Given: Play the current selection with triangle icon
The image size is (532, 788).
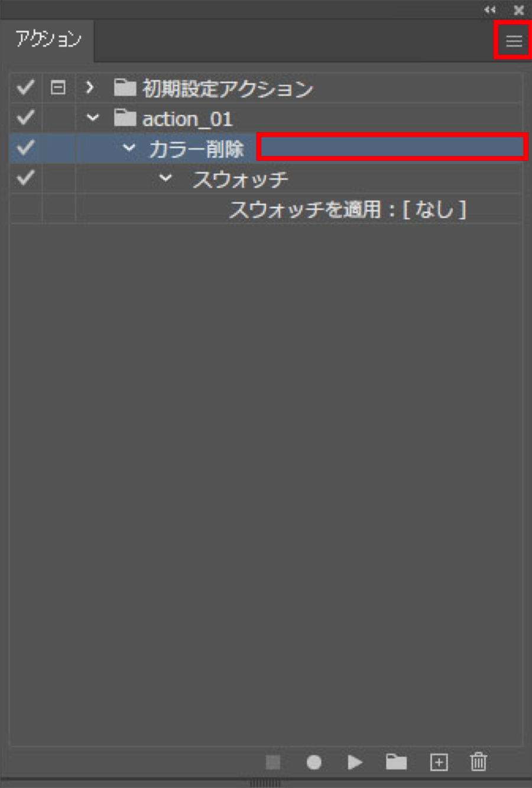Looking at the screenshot, I should pyautogui.click(x=355, y=762).
